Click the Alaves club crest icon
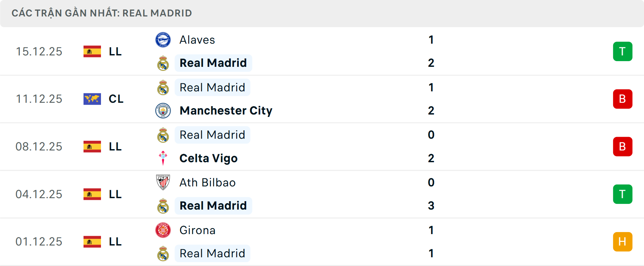This screenshot has width=644, height=266. (x=163, y=40)
